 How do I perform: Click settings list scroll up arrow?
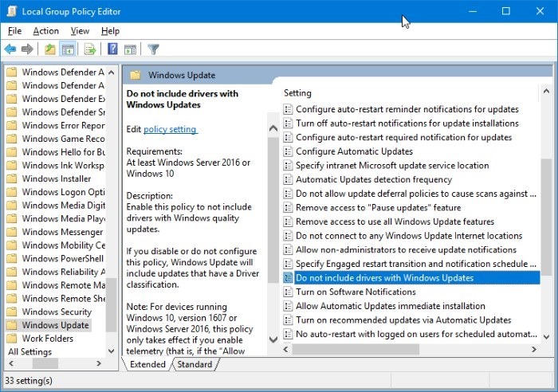[546, 92]
